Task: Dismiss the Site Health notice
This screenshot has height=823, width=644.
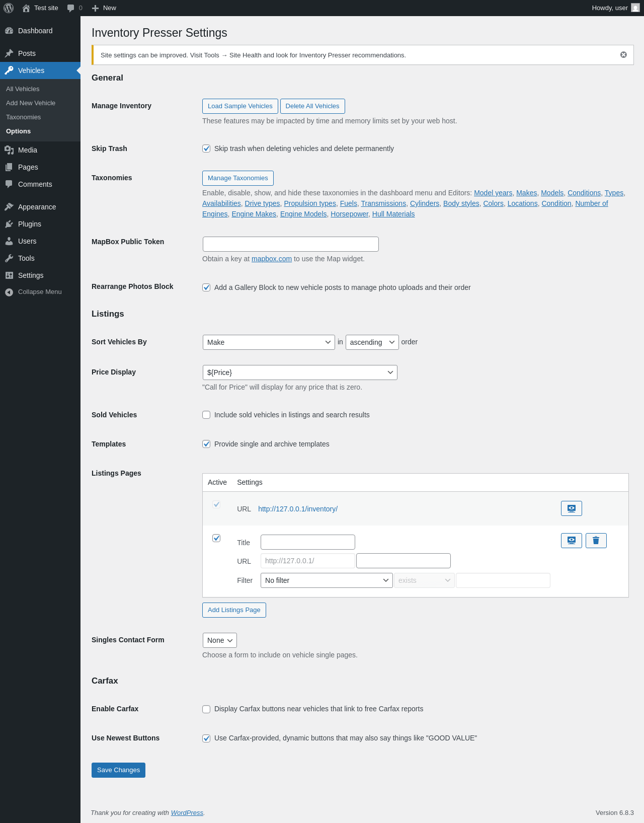Action: 623,55
